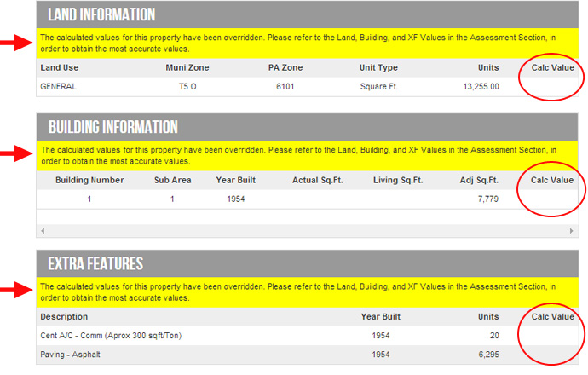Click the 7,779 adjusted square feet value
This screenshot has height=375, width=588.
pos(488,199)
